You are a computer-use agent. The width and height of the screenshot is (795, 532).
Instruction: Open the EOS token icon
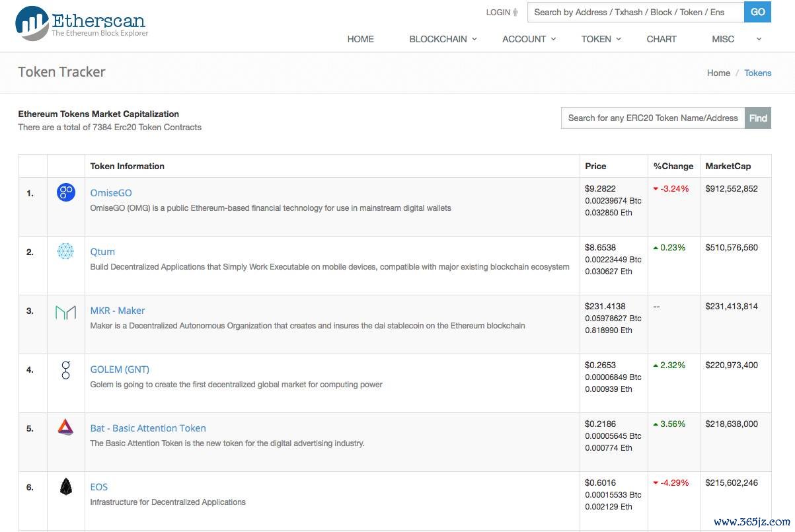[66, 487]
